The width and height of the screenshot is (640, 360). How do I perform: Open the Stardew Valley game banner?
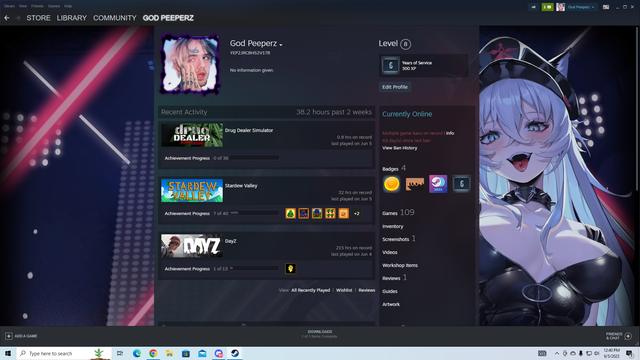click(192, 191)
